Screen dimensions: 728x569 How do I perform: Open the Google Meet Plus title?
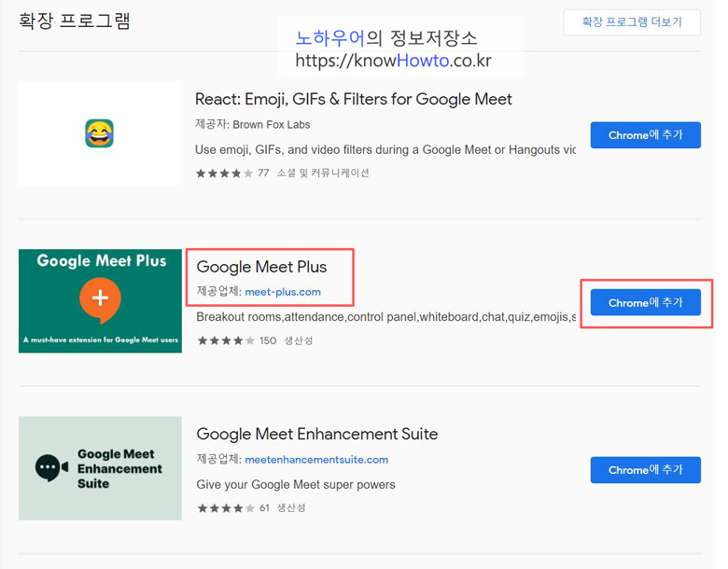pos(261,267)
